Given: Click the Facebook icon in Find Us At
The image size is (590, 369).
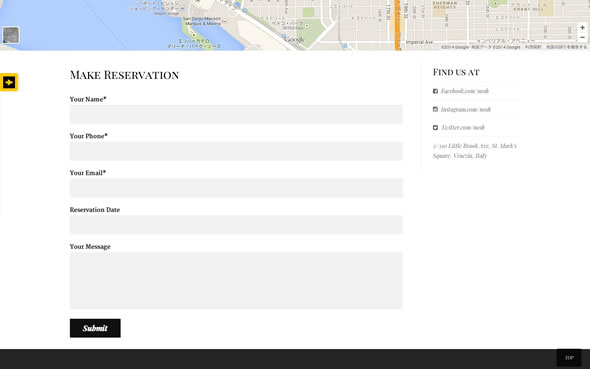Looking at the screenshot, I should [x=435, y=91].
